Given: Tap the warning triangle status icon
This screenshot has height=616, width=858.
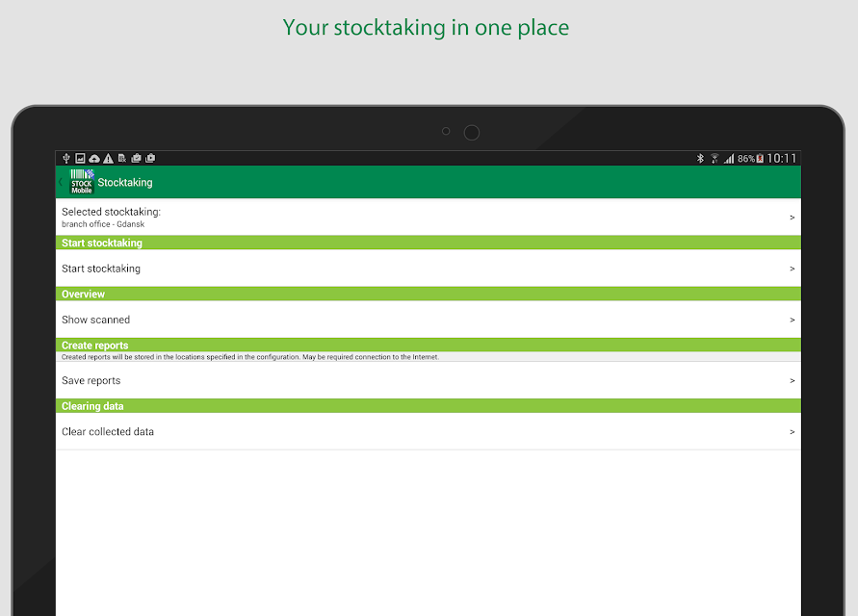Looking at the screenshot, I should [x=109, y=159].
